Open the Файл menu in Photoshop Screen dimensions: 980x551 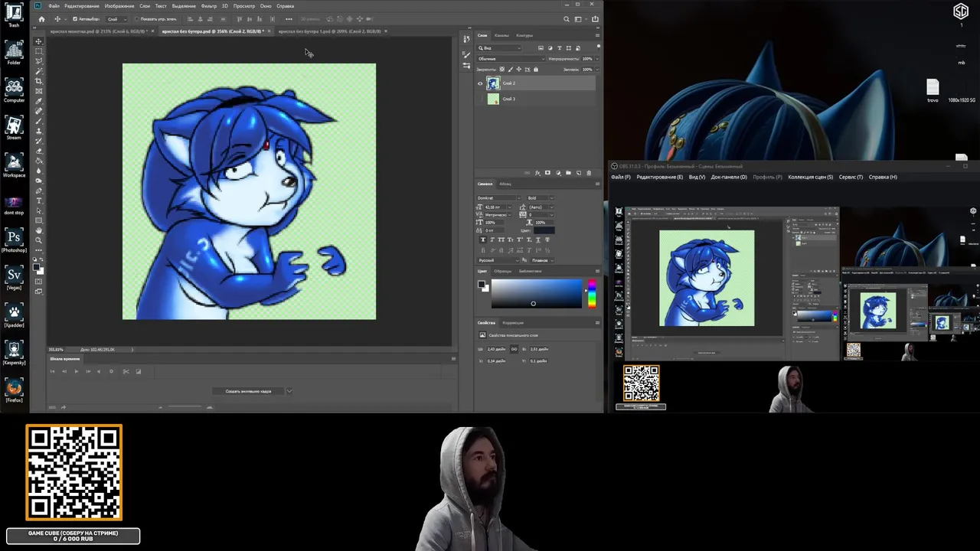(x=54, y=6)
